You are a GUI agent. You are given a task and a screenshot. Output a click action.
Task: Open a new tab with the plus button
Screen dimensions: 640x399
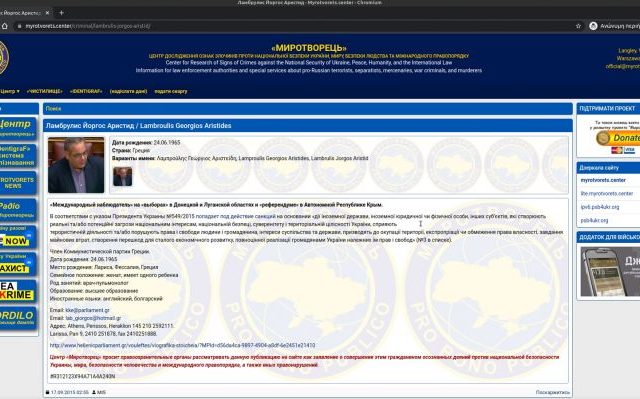[x=61, y=13]
